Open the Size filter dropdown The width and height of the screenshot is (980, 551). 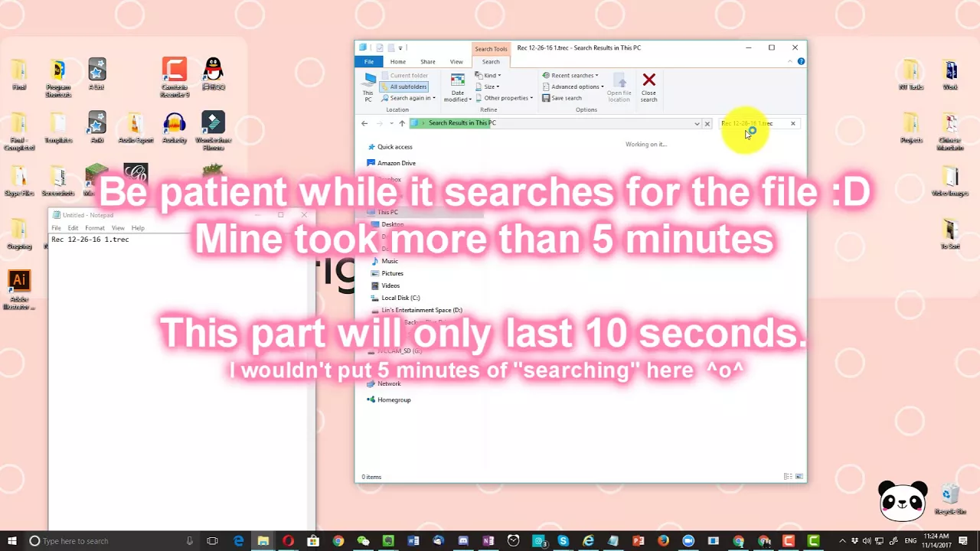(487, 86)
